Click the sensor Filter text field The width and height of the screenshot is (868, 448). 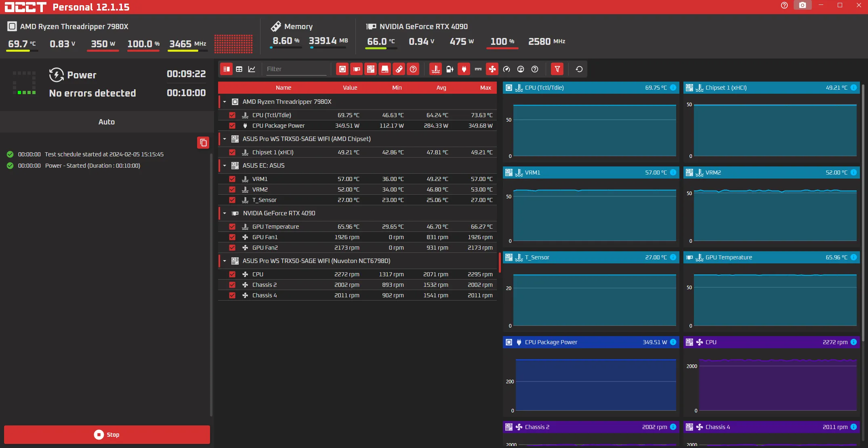[x=296, y=69]
